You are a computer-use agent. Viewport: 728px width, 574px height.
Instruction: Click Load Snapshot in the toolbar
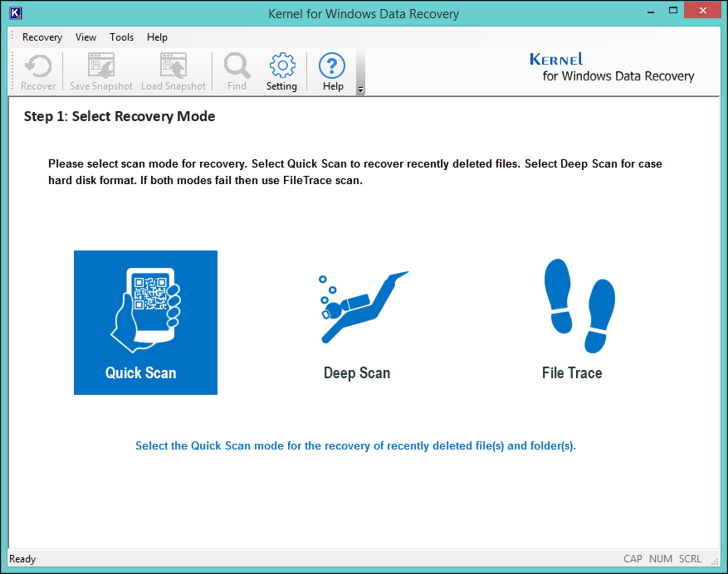tap(173, 72)
